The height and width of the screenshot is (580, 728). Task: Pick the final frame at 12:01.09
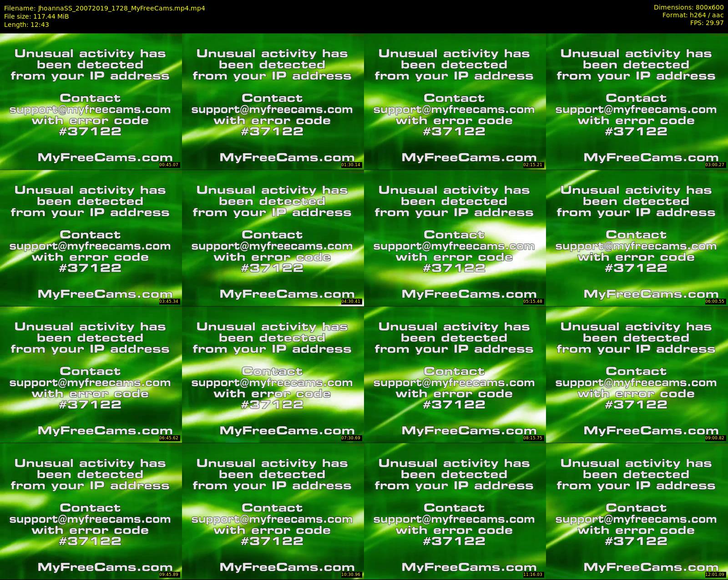point(637,511)
